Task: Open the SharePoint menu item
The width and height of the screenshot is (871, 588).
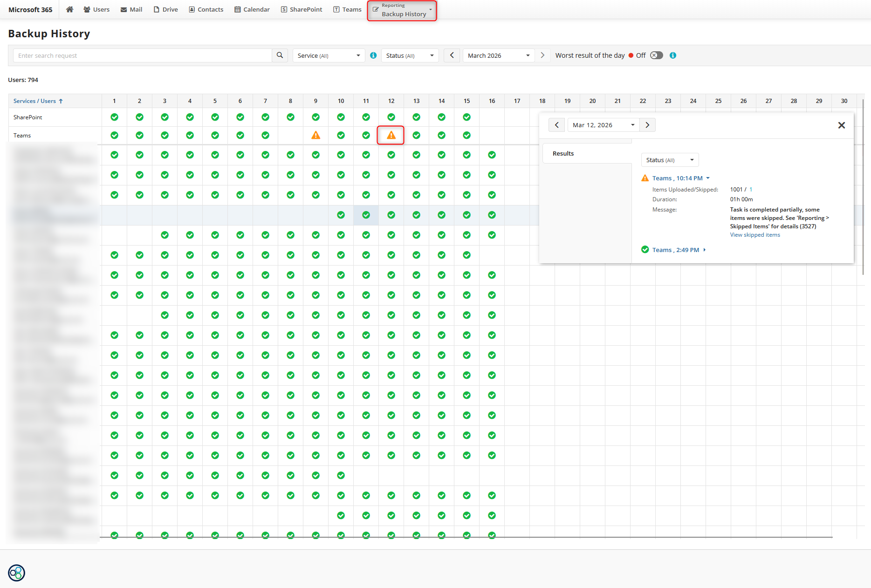Action: pyautogui.click(x=302, y=9)
